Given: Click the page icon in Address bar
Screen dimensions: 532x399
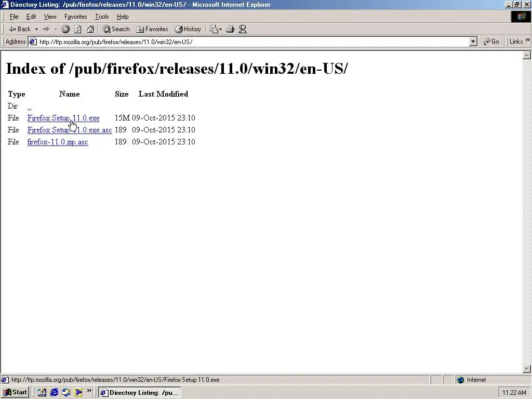Looking at the screenshot, I should point(33,42).
